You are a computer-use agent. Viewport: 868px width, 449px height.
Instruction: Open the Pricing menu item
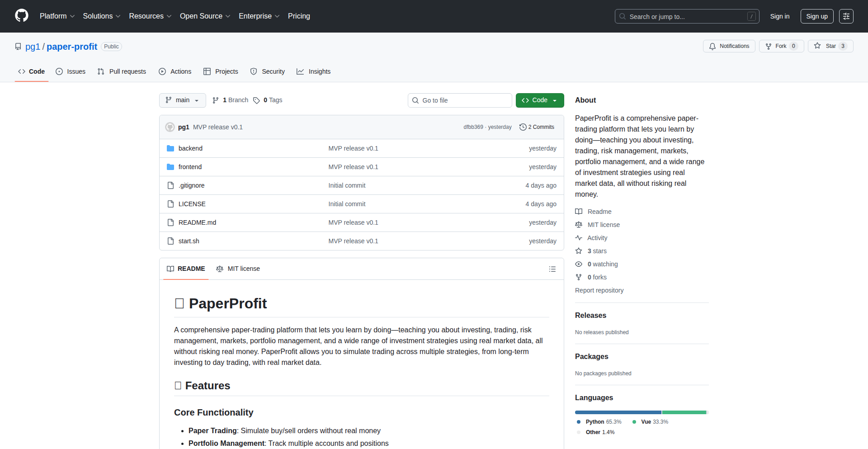click(299, 16)
